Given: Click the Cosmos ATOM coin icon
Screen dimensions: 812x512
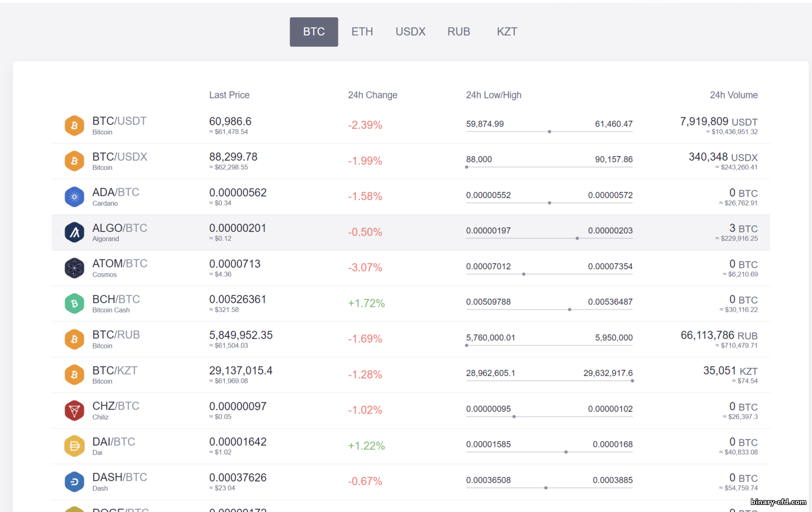Looking at the screenshot, I should (x=74, y=268).
